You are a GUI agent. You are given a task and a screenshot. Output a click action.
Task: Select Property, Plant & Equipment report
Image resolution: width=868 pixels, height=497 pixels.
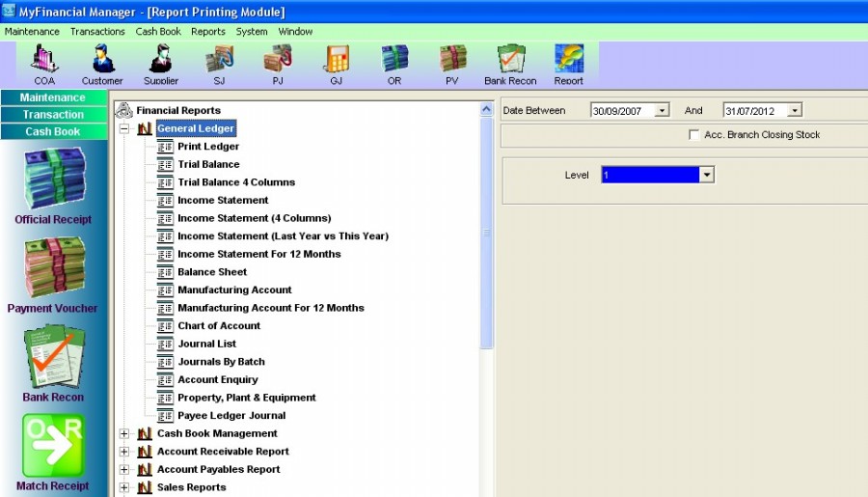(x=247, y=398)
